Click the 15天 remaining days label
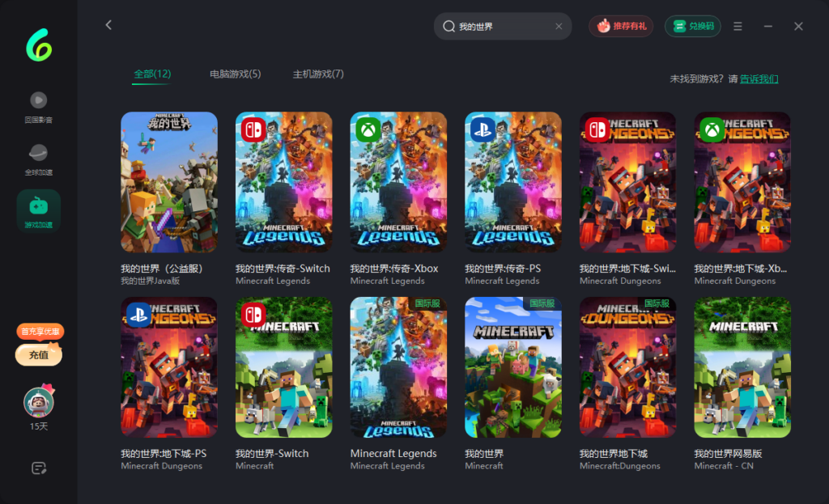Viewport: 829px width, 504px height. pyautogui.click(x=39, y=426)
